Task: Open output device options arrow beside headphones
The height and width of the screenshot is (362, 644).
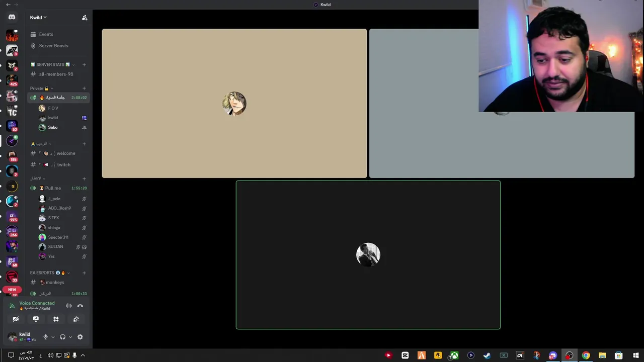Action: pyautogui.click(x=70, y=337)
